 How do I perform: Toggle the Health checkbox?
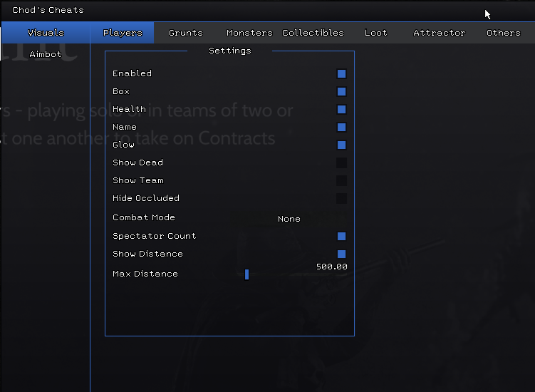(x=341, y=109)
